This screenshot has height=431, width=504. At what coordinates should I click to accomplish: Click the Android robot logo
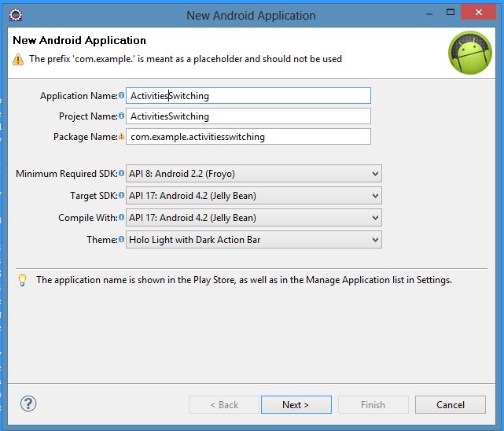[469, 52]
